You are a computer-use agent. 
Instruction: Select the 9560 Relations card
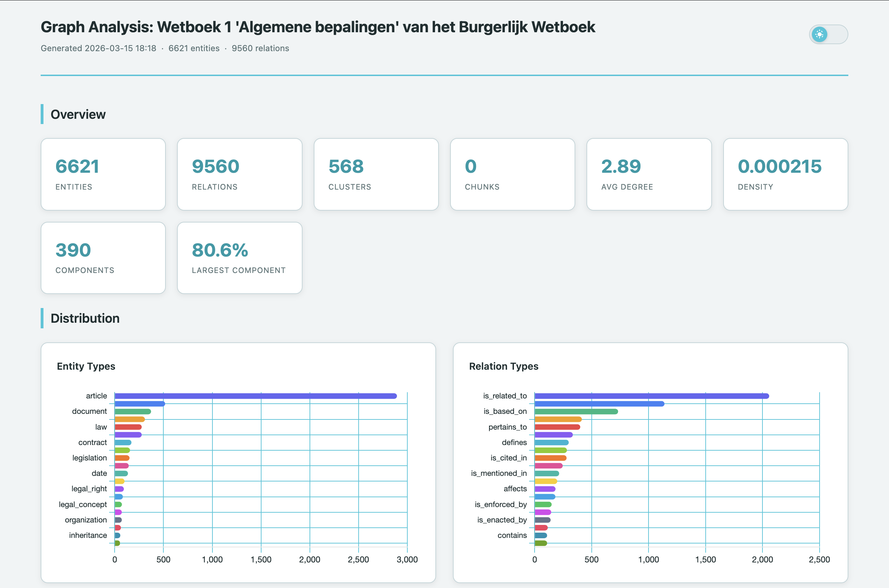[x=239, y=174]
